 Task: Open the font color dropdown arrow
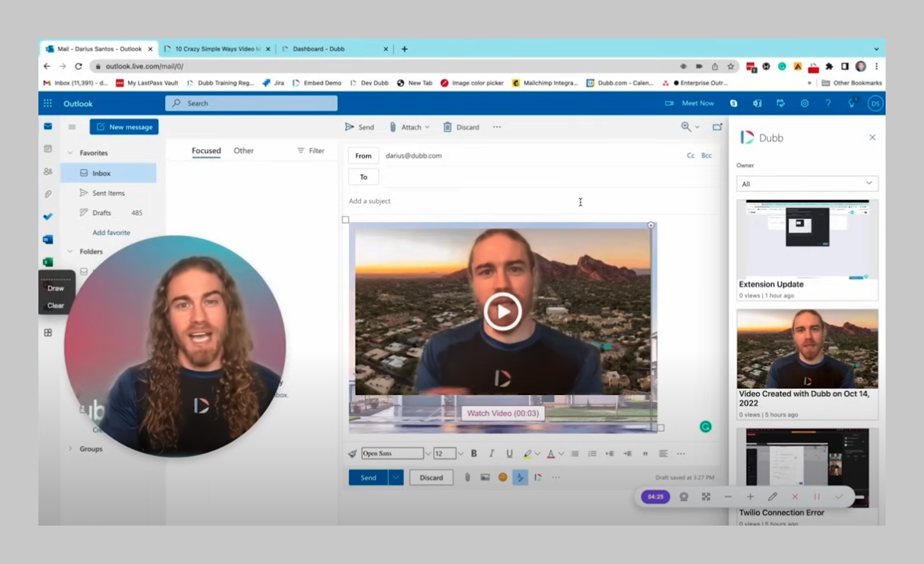(561, 453)
